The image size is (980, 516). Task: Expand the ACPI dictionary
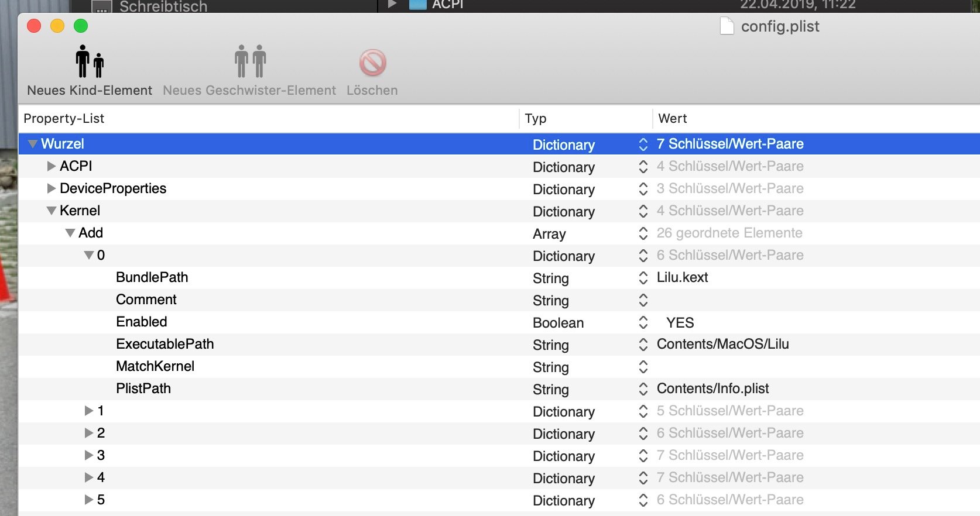pos(52,167)
